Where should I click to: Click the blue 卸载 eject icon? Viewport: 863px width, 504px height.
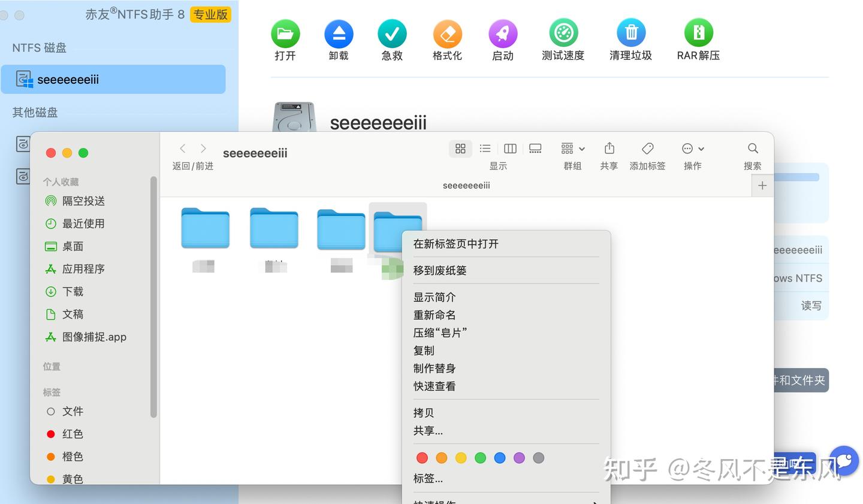[x=339, y=34]
